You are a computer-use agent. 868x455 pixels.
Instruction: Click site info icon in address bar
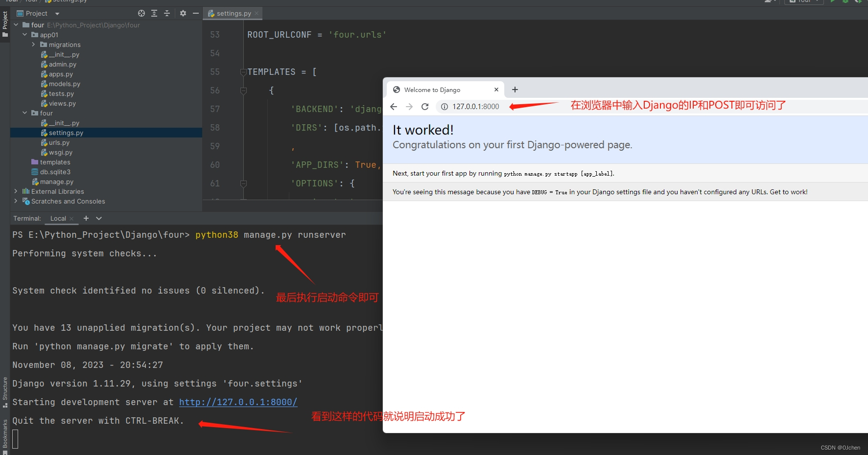coord(444,107)
